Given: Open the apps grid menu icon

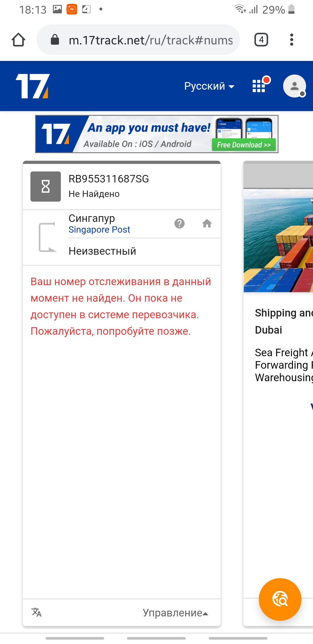Looking at the screenshot, I should pyautogui.click(x=259, y=86).
